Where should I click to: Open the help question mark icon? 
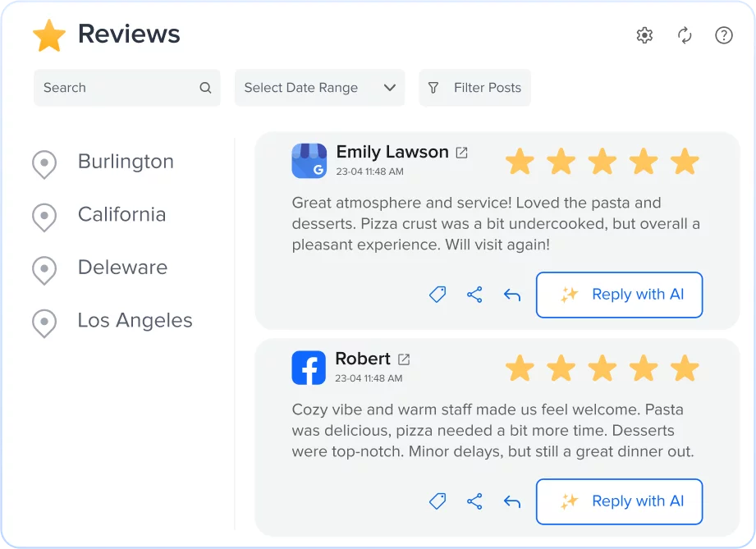(x=723, y=35)
